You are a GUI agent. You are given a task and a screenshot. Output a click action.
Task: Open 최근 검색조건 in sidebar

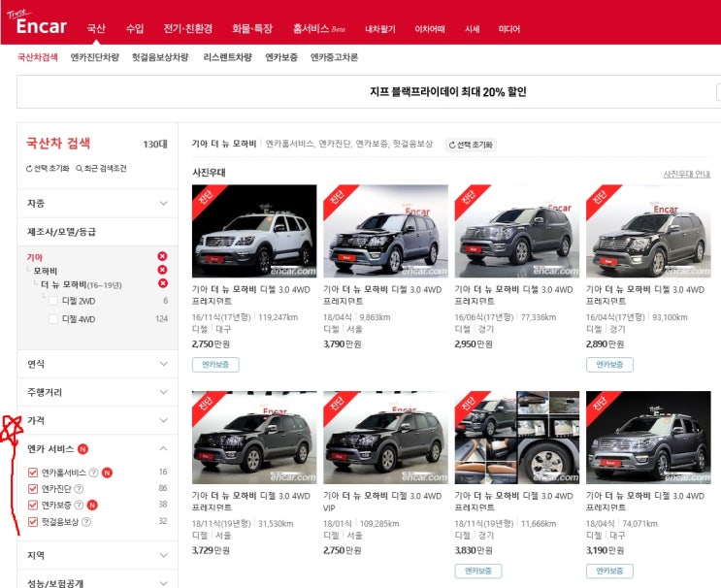[x=101, y=168]
